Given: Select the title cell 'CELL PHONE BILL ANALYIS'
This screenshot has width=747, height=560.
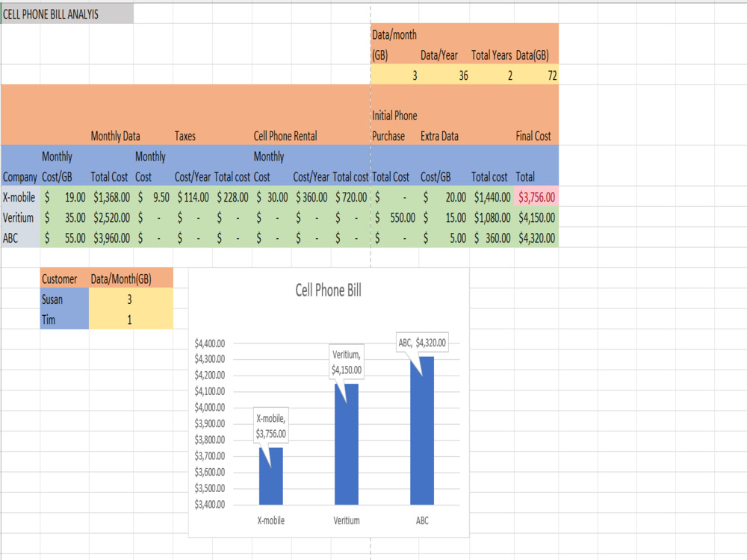Looking at the screenshot, I should click(67, 13).
